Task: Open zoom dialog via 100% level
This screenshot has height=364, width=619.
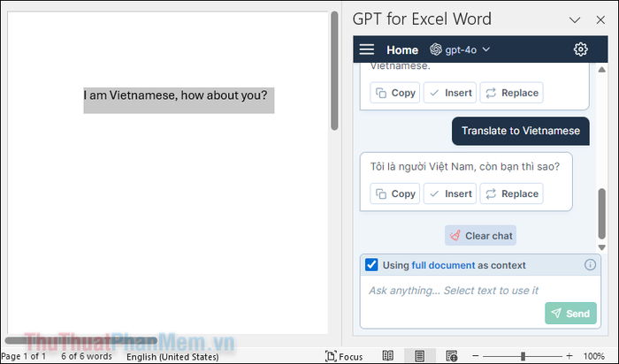Action: tap(593, 357)
